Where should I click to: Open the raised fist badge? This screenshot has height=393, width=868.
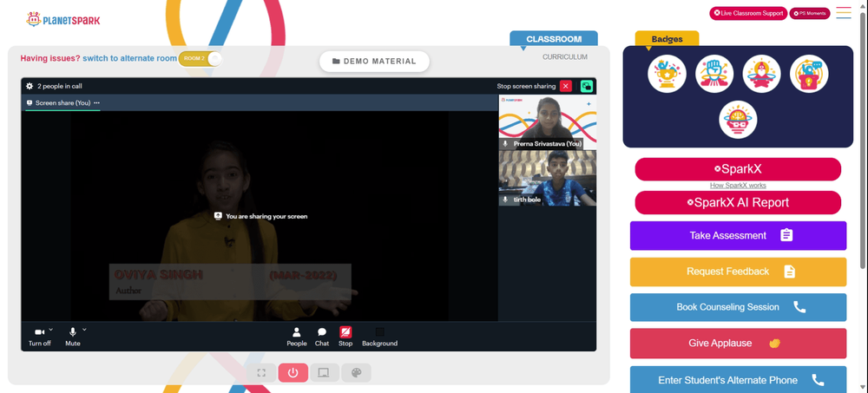[714, 74]
